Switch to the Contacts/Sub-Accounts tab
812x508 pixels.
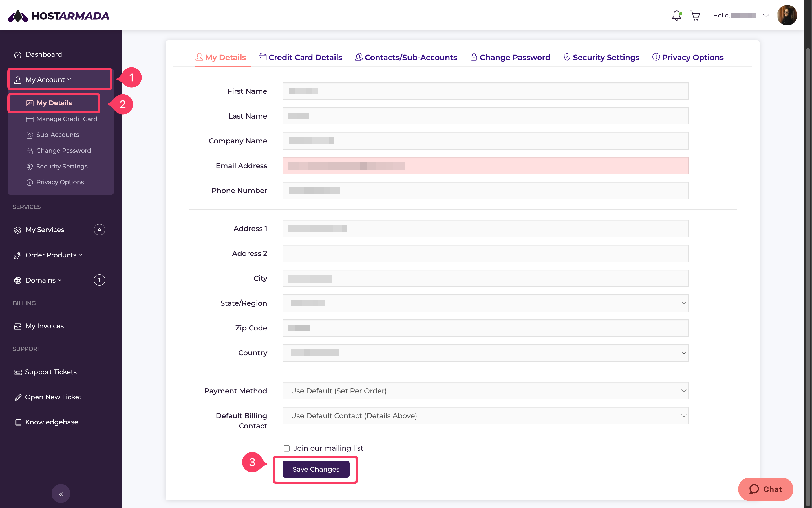point(406,58)
